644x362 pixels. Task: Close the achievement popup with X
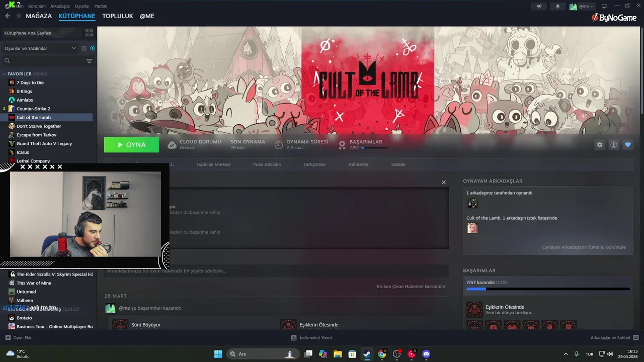(x=443, y=183)
